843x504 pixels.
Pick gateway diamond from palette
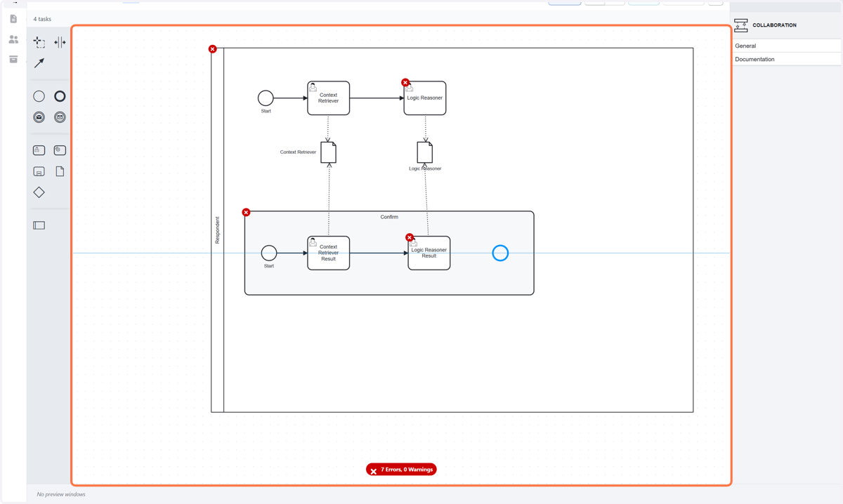coord(39,192)
